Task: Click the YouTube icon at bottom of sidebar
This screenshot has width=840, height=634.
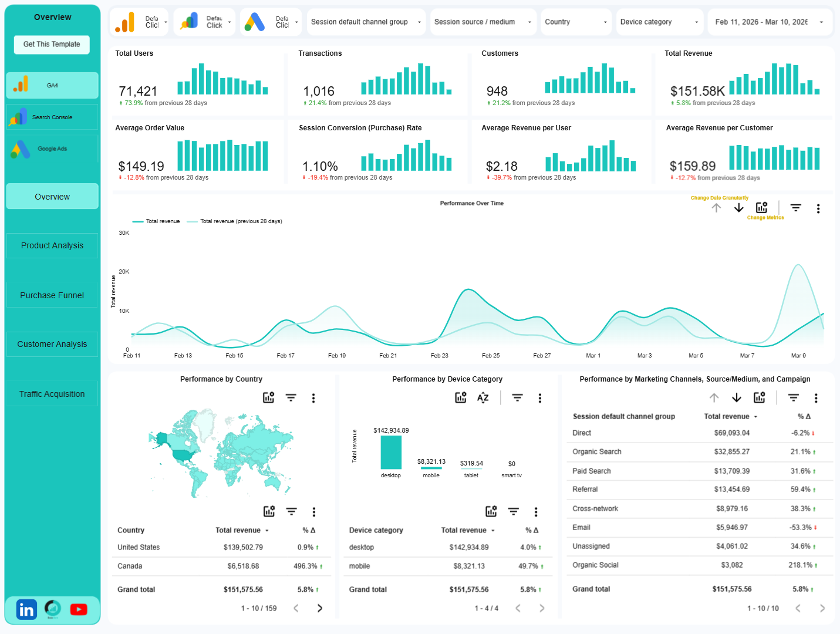Action: [x=78, y=609]
